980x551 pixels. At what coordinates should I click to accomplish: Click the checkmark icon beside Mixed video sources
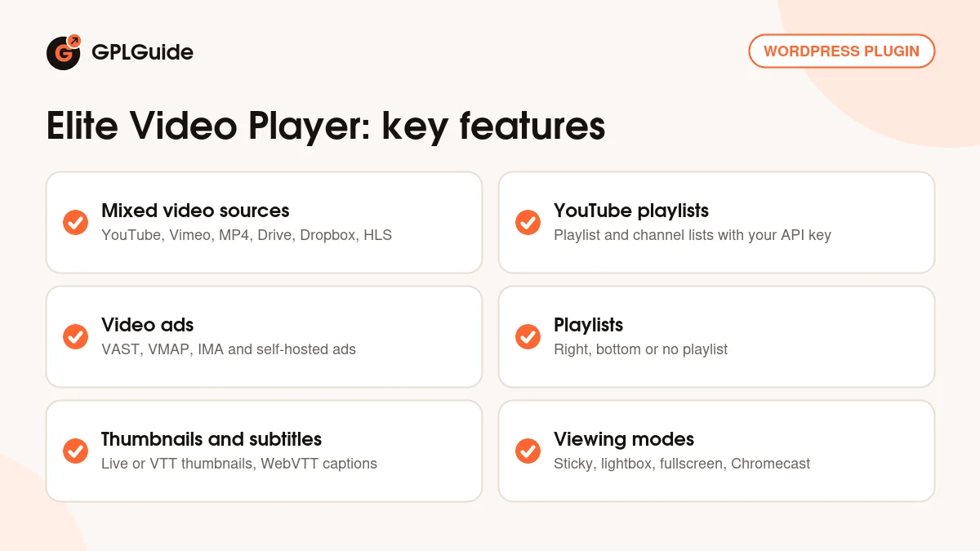75,222
